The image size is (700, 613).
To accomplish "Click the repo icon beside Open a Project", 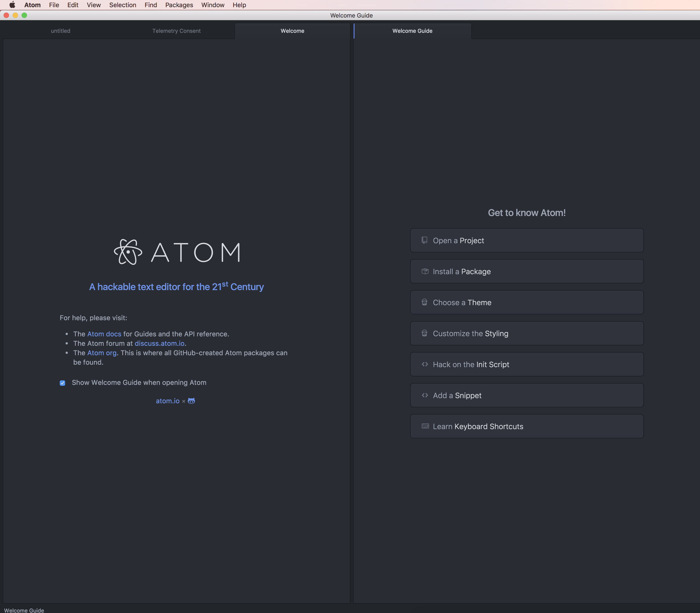I will 424,240.
